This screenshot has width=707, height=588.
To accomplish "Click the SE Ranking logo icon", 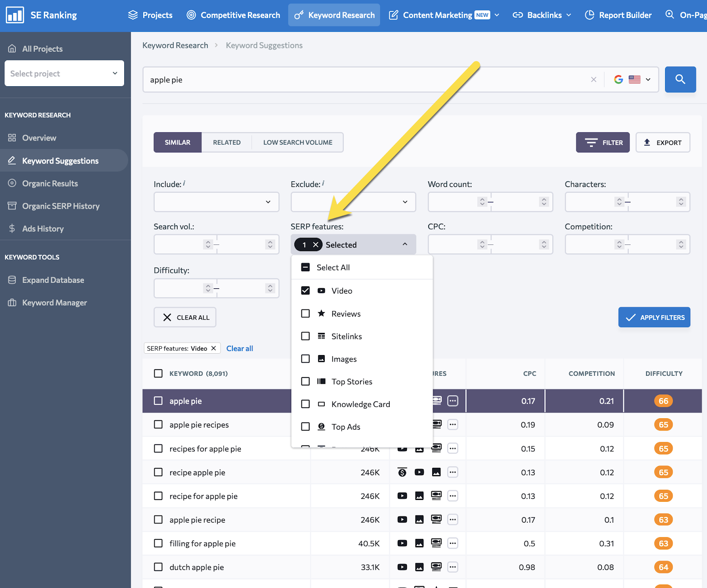I will 15,15.
